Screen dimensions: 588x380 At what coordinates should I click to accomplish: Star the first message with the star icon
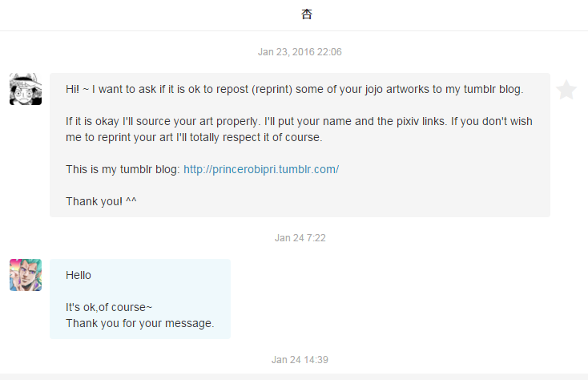(x=566, y=90)
